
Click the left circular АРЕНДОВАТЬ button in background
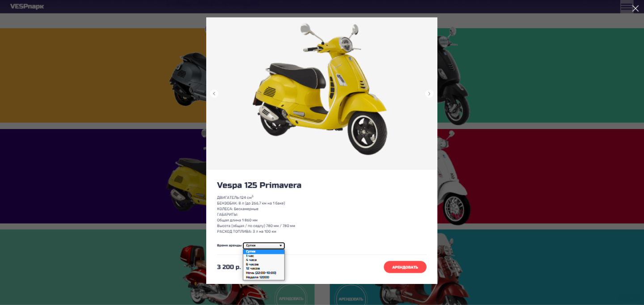[291, 297]
